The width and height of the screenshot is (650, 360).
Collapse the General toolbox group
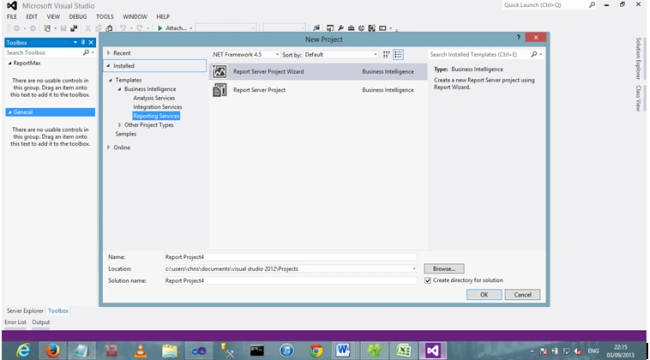[x=10, y=112]
